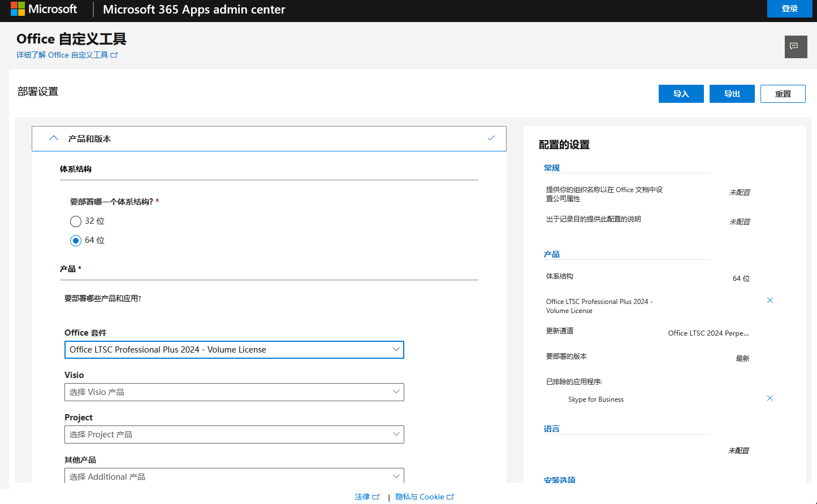This screenshot has height=504, width=817.
Task: Open the 选择 Visio 产品 dropdown
Action: 234,392
